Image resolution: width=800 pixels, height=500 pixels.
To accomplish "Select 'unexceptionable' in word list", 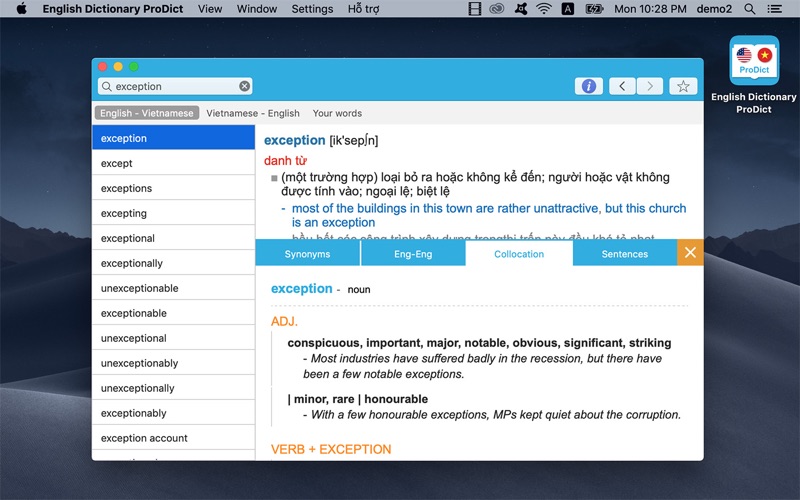I will tap(173, 288).
